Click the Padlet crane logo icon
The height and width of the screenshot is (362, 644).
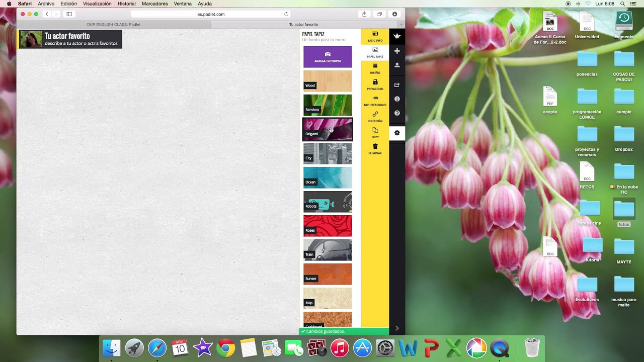(397, 36)
